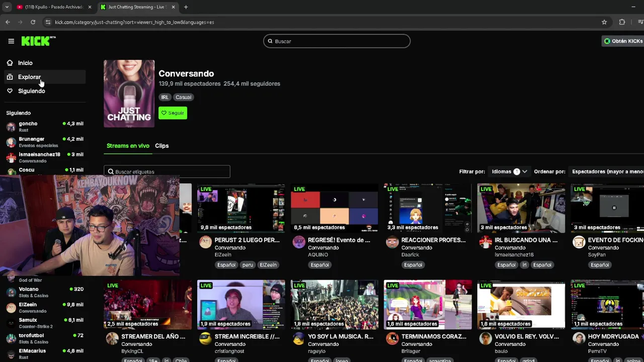Bookmark this page with star icon
Screen dimensions: 644x362
[x=604, y=22]
